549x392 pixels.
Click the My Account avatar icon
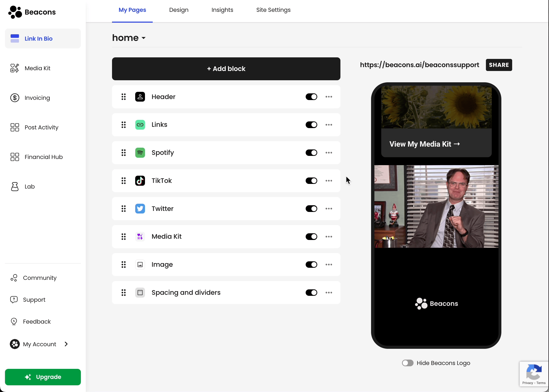point(15,344)
